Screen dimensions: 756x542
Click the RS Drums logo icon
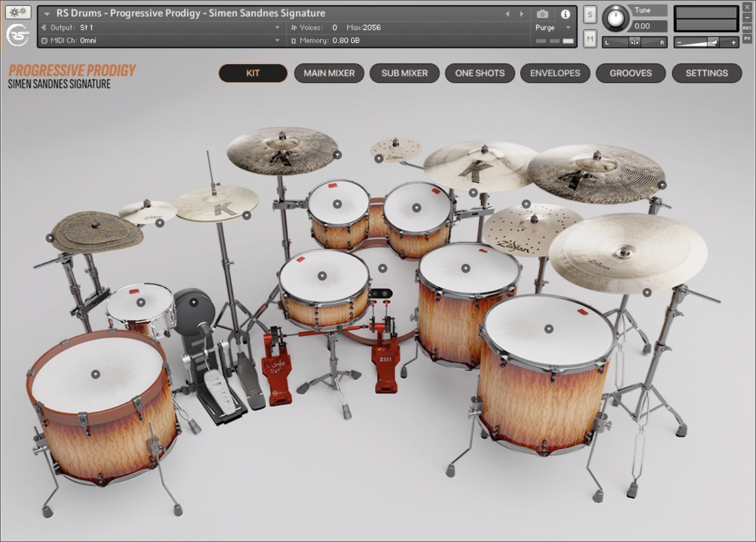pyautogui.click(x=18, y=35)
